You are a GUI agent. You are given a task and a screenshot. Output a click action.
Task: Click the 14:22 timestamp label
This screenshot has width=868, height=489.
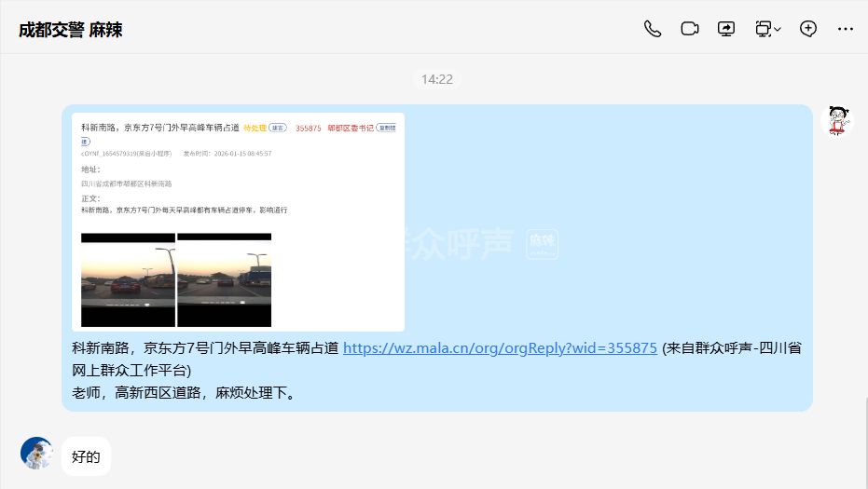[436, 79]
